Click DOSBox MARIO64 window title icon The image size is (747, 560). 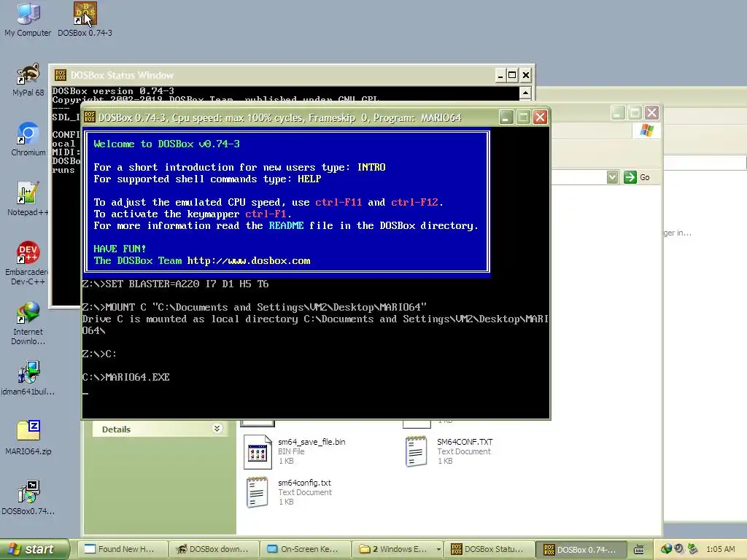[90, 117]
